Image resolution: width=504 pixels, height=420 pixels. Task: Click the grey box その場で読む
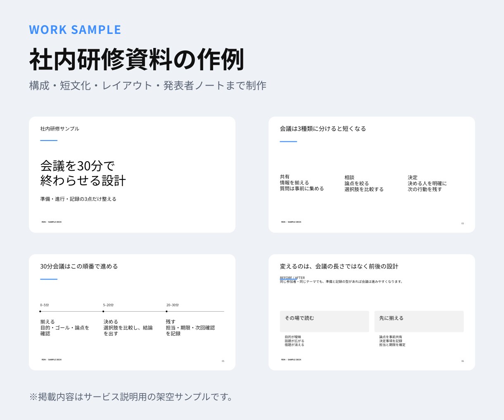click(x=324, y=321)
